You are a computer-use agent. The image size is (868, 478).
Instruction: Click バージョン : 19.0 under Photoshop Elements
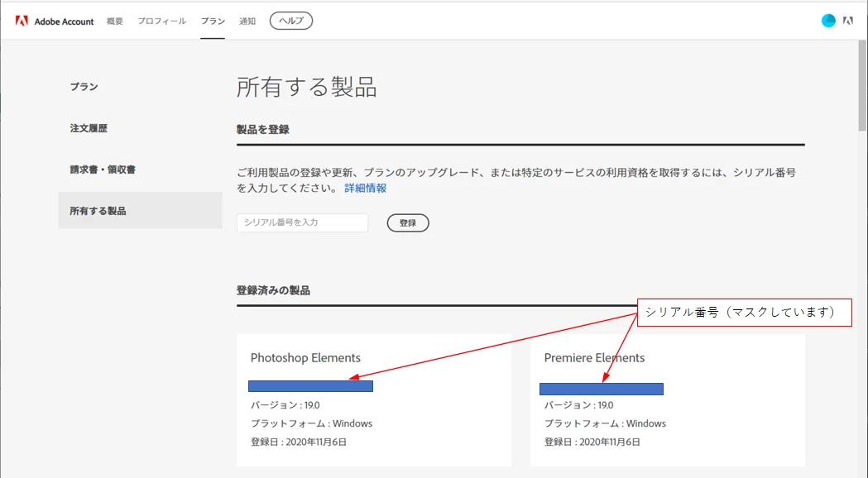click(x=285, y=405)
